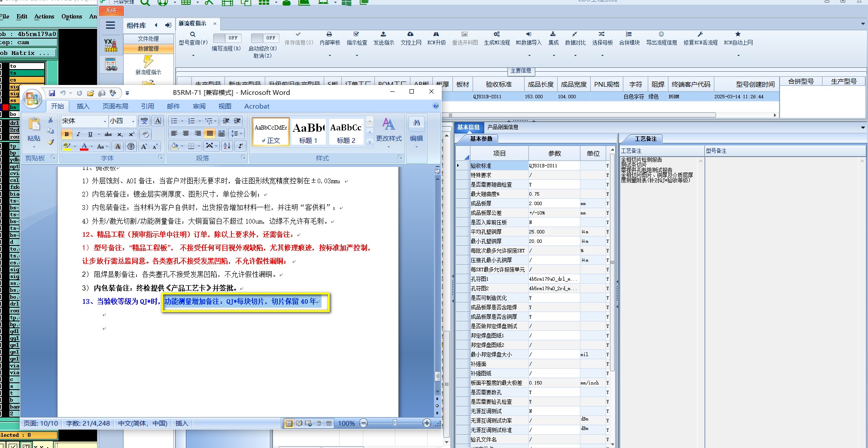Switch to 产品剖面信息 tab
The height and width of the screenshot is (448, 868).
click(x=503, y=127)
